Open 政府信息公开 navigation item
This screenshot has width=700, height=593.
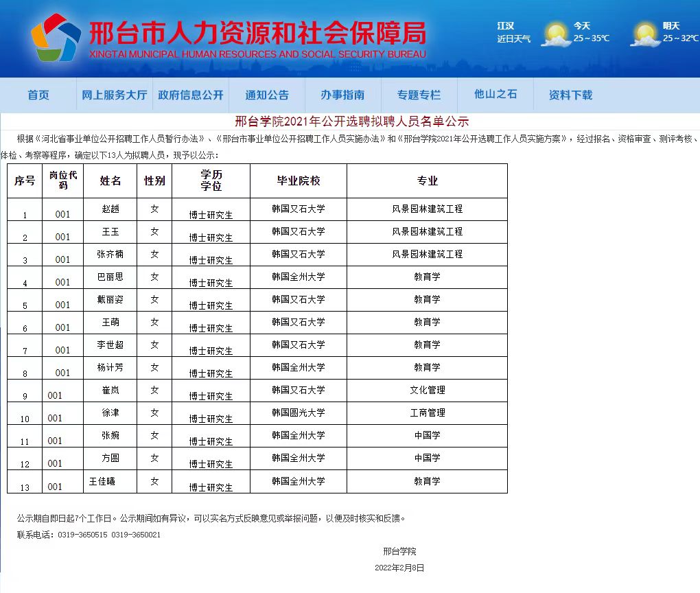pyautogui.click(x=190, y=95)
